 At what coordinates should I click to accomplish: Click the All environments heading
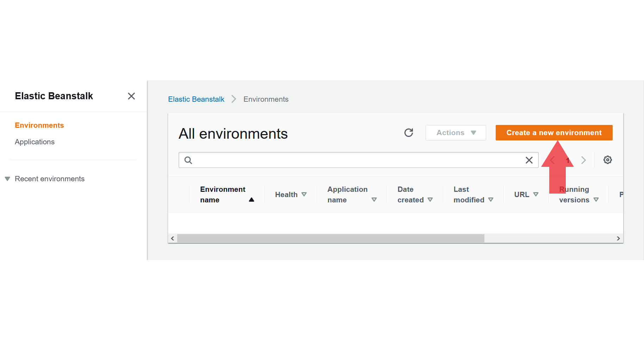(x=233, y=134)
